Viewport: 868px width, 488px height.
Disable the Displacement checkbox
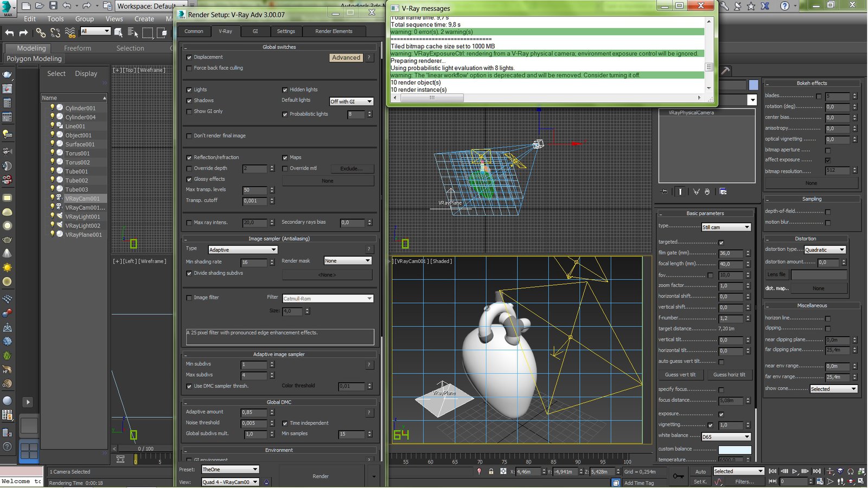coord(189,57)
